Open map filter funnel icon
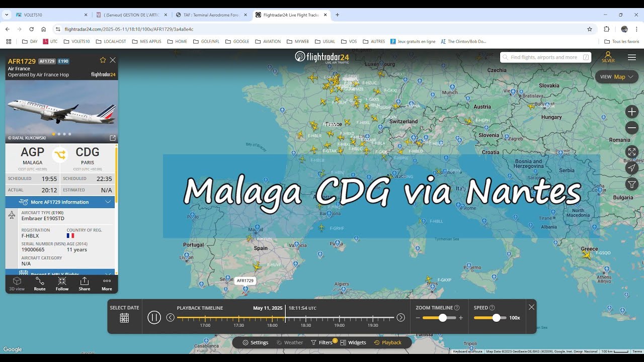This screenshot has height=362, width=644. [632, 185]
